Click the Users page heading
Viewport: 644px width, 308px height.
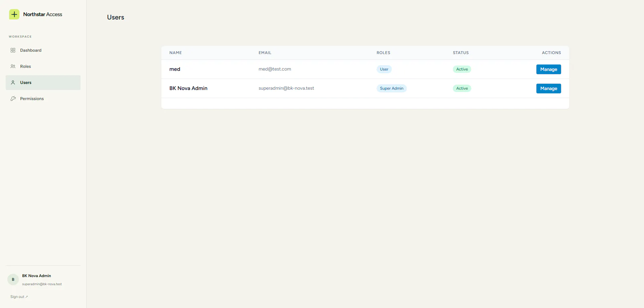tap(116, 17)
